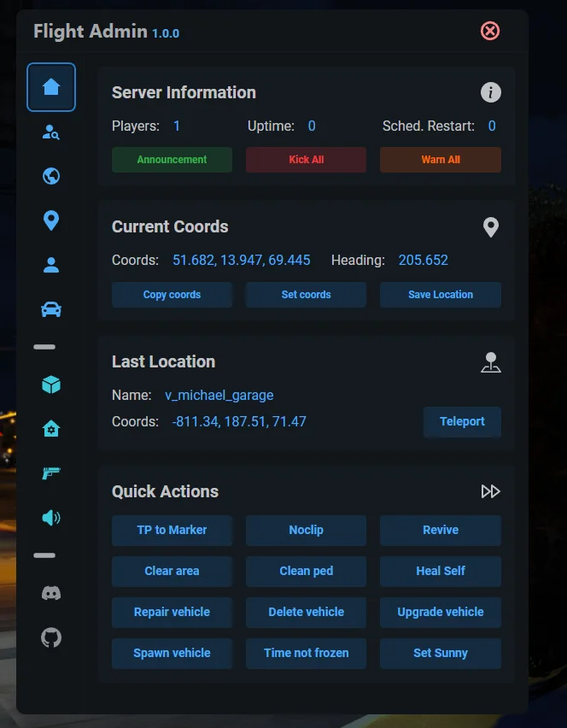Toggle weather with Set Sunny button
Screen dimensions: 567x728
(x=441, y=653)
